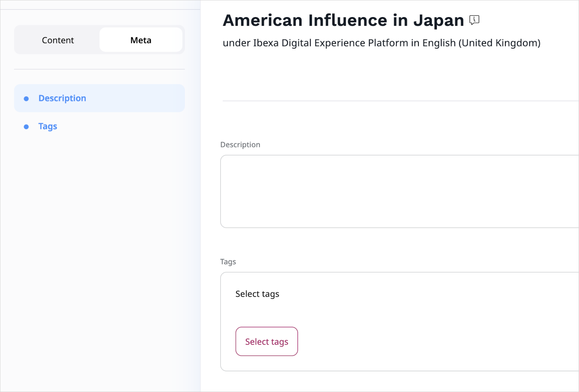Click blank sidebar area below Tags item
This screenshot has height=392, width=579.
tap(99, 248)
